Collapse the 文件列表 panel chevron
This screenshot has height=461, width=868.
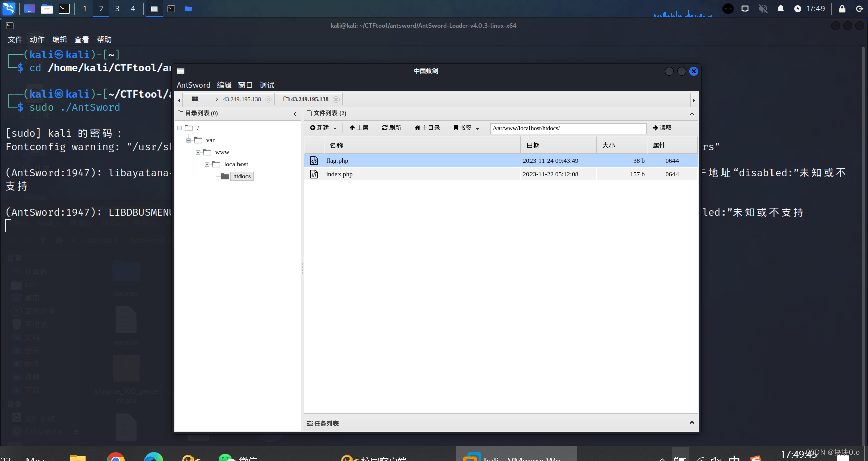tap(692, 113)
